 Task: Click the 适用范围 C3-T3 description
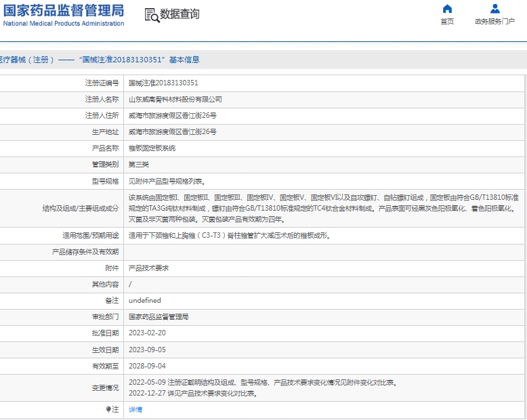point(230,235)
